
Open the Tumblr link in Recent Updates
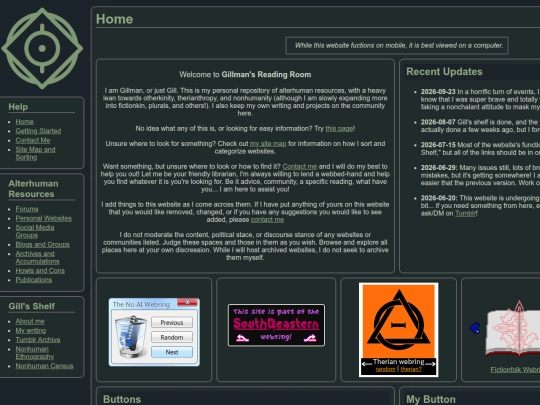(466, 213)
